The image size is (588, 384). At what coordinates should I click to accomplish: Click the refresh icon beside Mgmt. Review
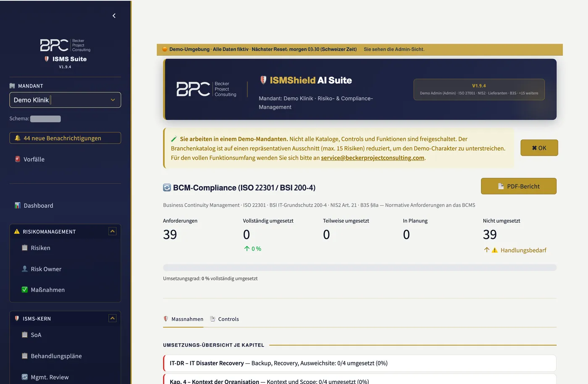[x=25, y=377]
